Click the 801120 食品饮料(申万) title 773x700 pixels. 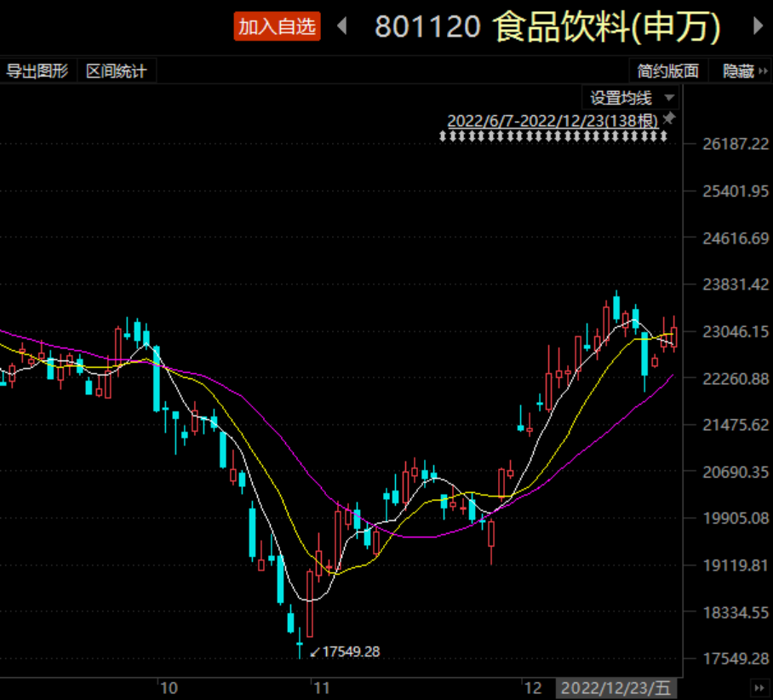tap(547, 26)
